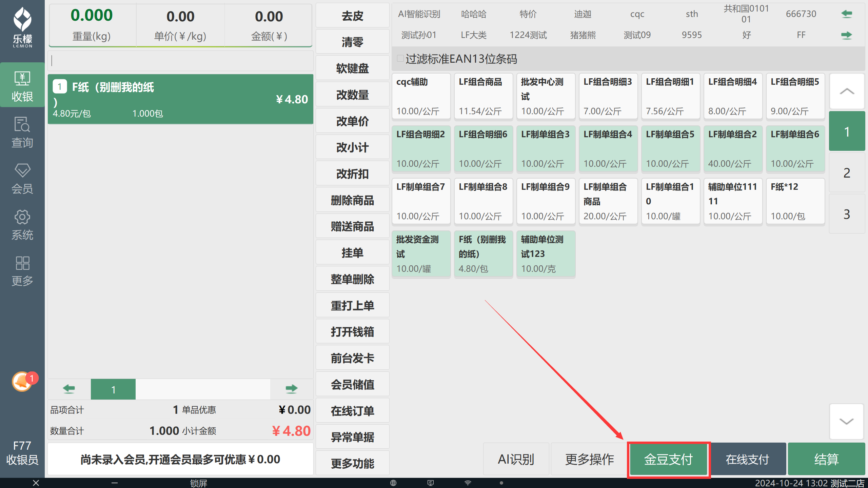Select product page 1

pos(847,131)
